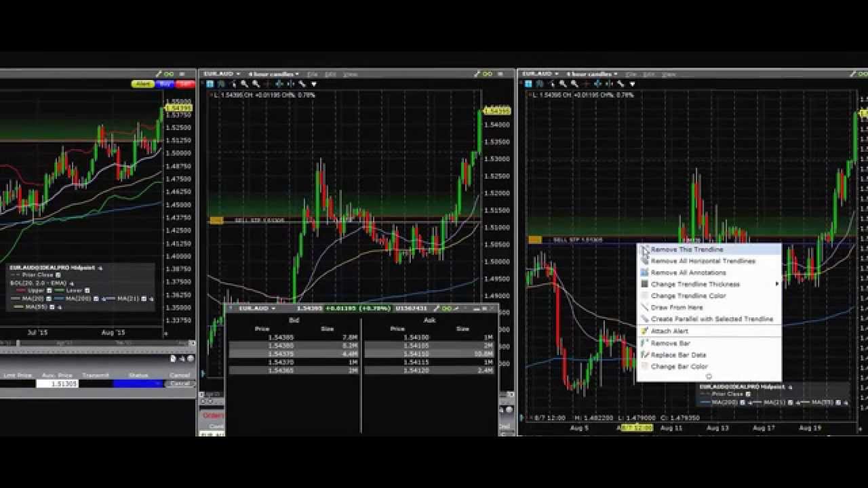Click highlighted 8/7 12:00 date on right chart axis
The height and width of the screenshot is (488, 868).
tap(635, 428)
